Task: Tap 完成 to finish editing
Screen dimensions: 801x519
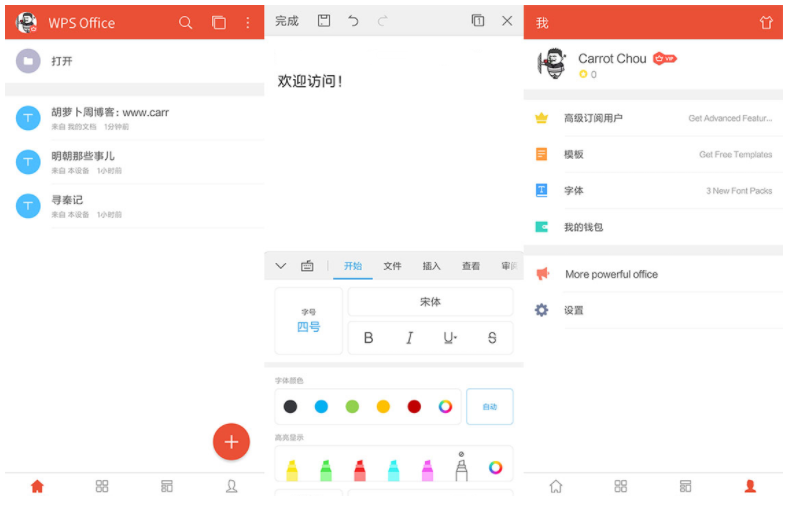Action: click(287, 21)
